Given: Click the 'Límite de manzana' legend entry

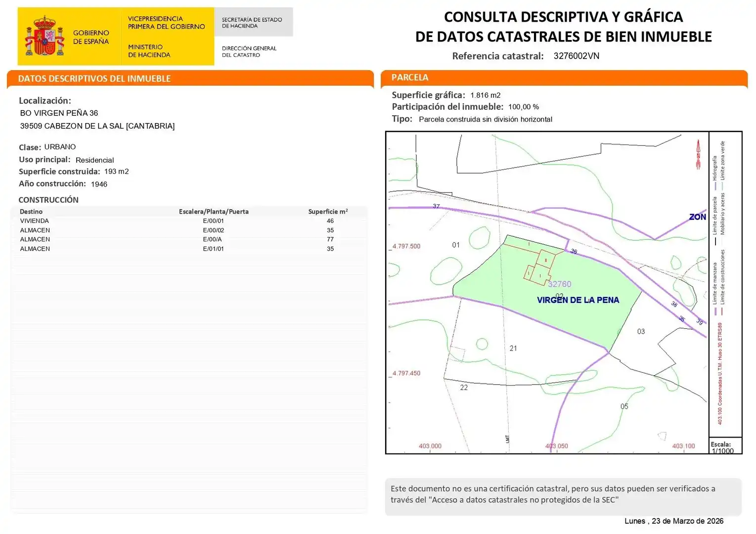Looking at the screenshot, I should 715,289.
